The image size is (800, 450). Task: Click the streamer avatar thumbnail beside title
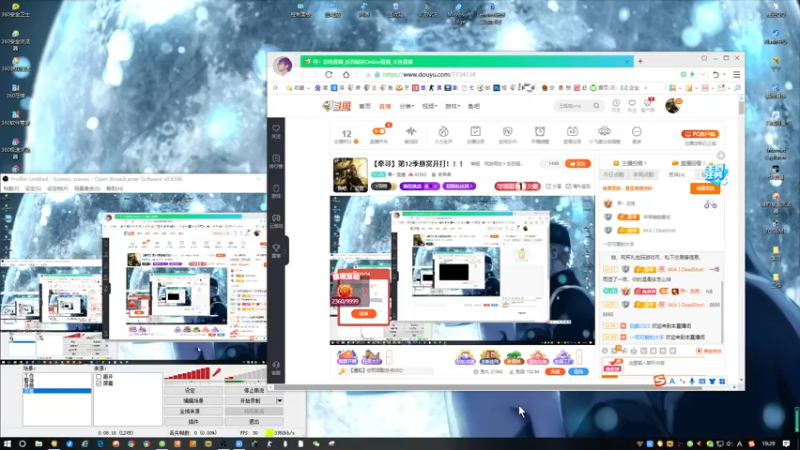(350, 175)
